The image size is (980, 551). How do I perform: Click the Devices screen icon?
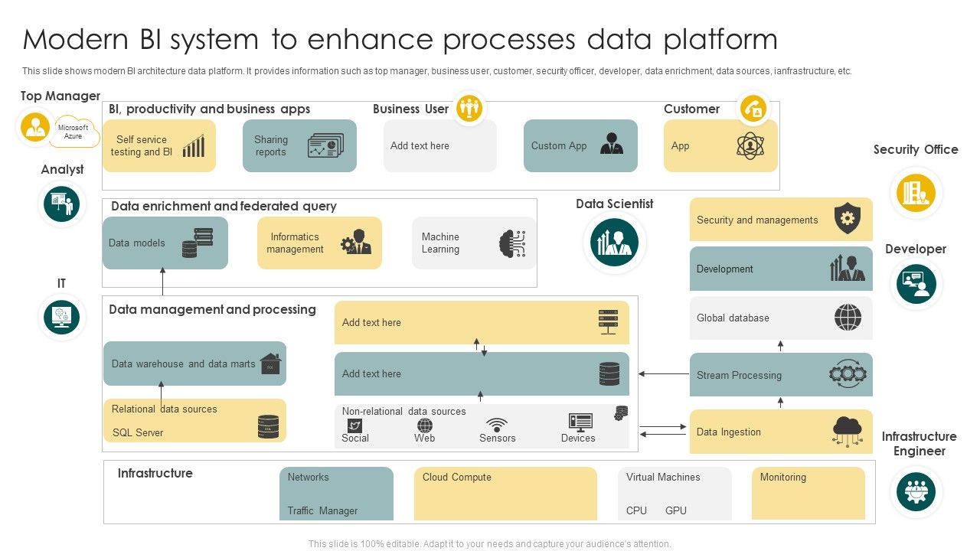pos(580,422)
